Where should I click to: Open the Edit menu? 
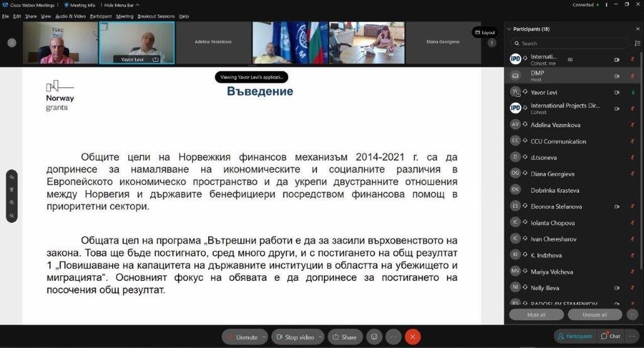point(17,16)
